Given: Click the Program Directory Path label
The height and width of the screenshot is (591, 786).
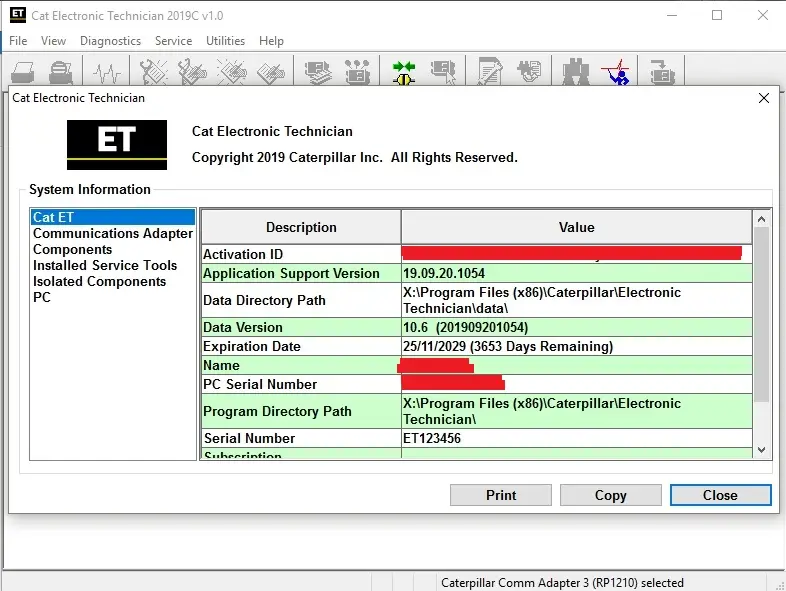Looking at the screenshot, I should [x=277, y=411].
